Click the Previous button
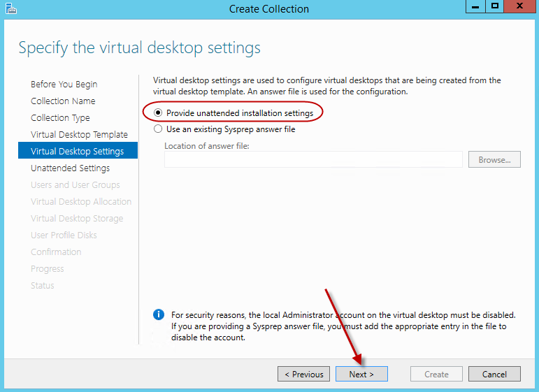 (303, 375)
